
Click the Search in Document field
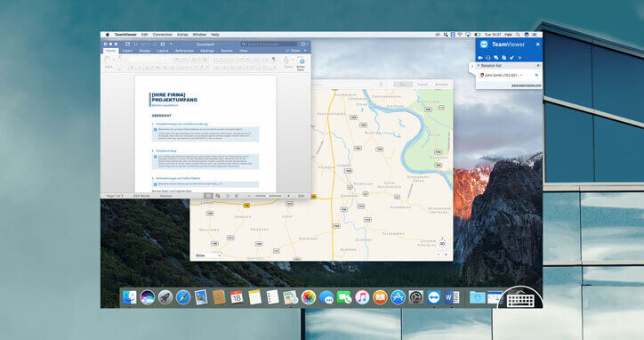pos(269,44)
